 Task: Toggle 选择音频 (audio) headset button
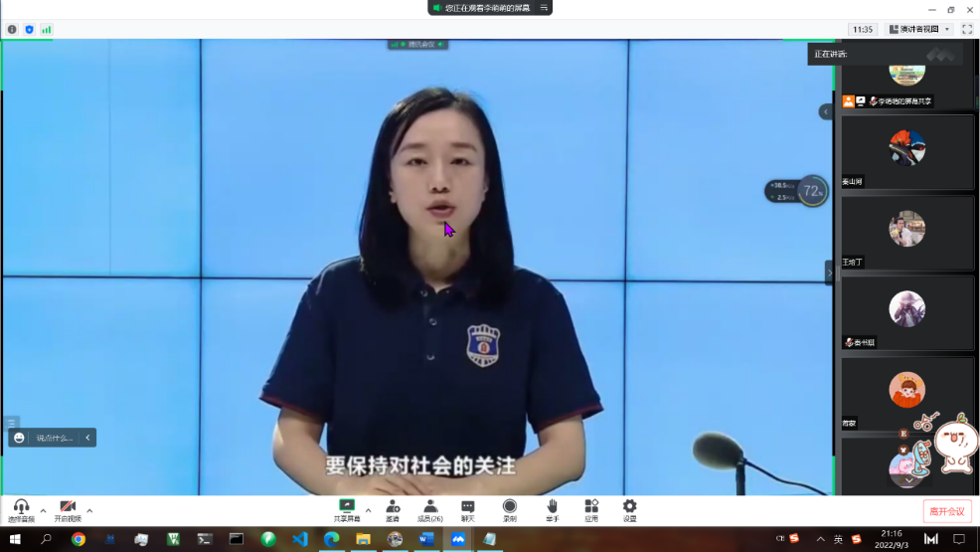[21, 509]
